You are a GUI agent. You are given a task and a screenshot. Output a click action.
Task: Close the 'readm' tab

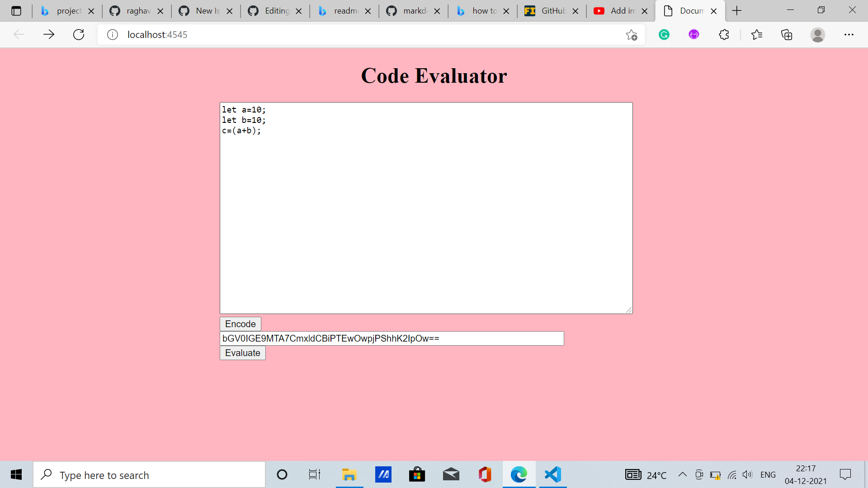point(368,11)
